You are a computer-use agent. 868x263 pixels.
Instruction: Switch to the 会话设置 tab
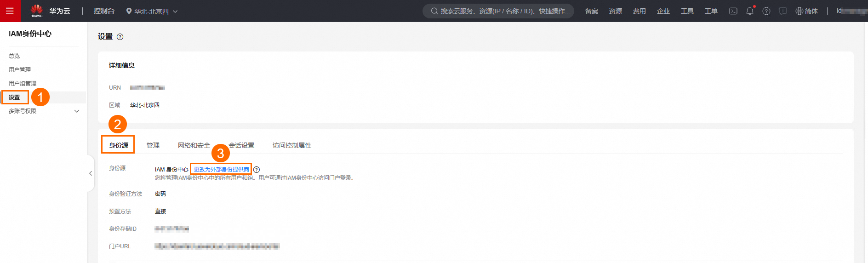tap(241, 145)
